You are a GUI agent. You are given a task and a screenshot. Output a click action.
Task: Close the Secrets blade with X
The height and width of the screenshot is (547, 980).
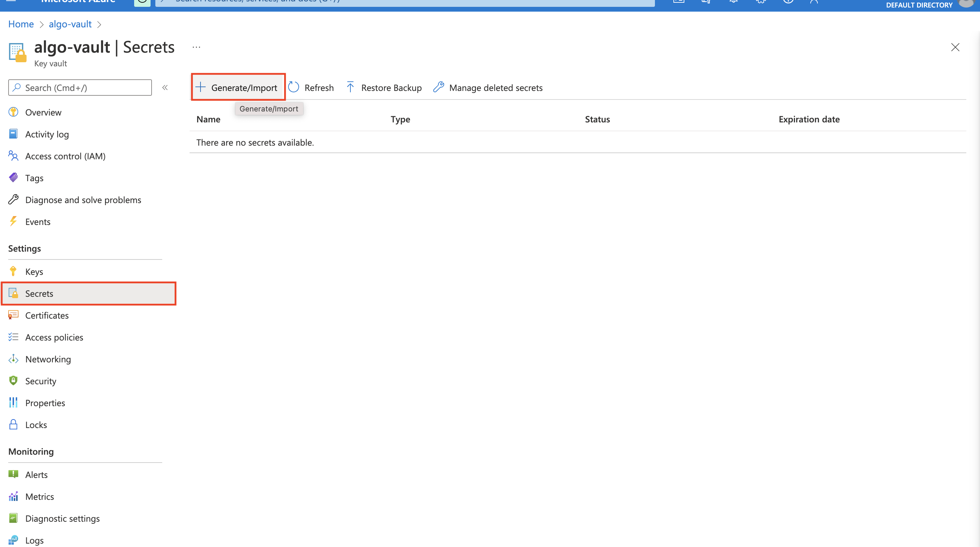coord(955,47)
